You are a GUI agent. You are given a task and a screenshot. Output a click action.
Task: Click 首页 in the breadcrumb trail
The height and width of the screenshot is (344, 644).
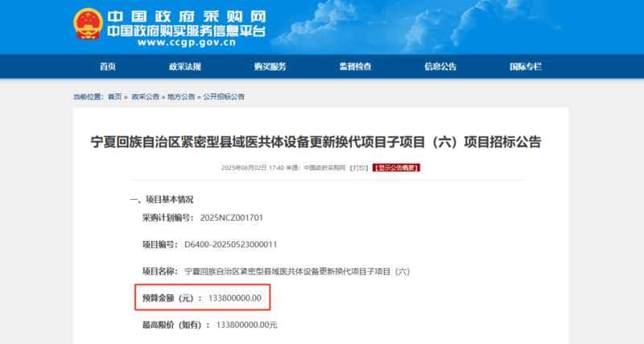(x=115, y=97)
